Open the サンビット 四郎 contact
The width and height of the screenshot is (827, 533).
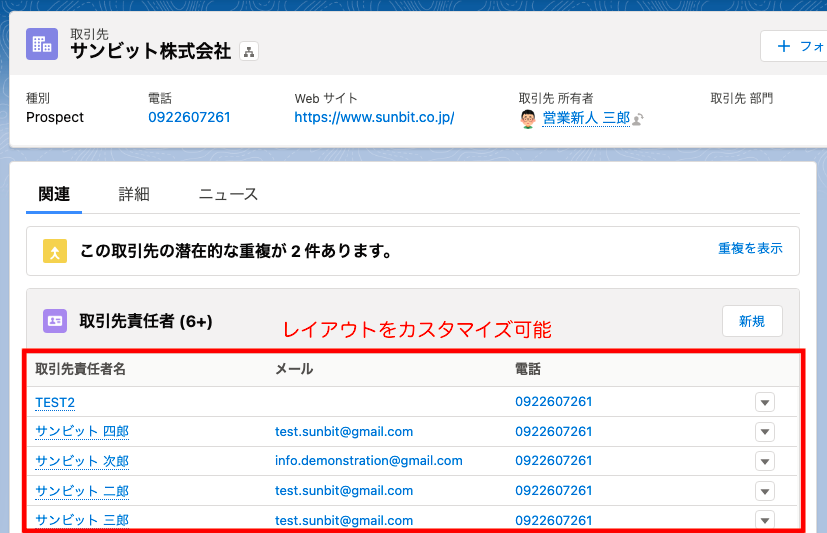[x=82, y=431]
